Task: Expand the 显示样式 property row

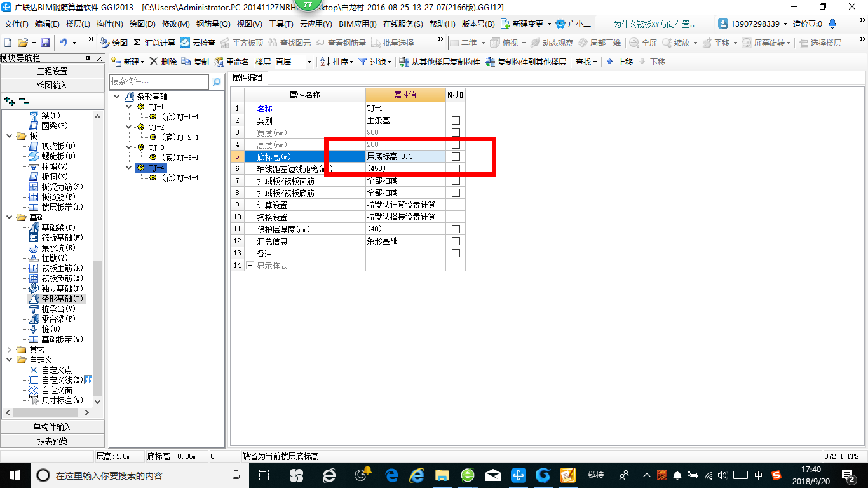Action: click(x=250, y=266)
